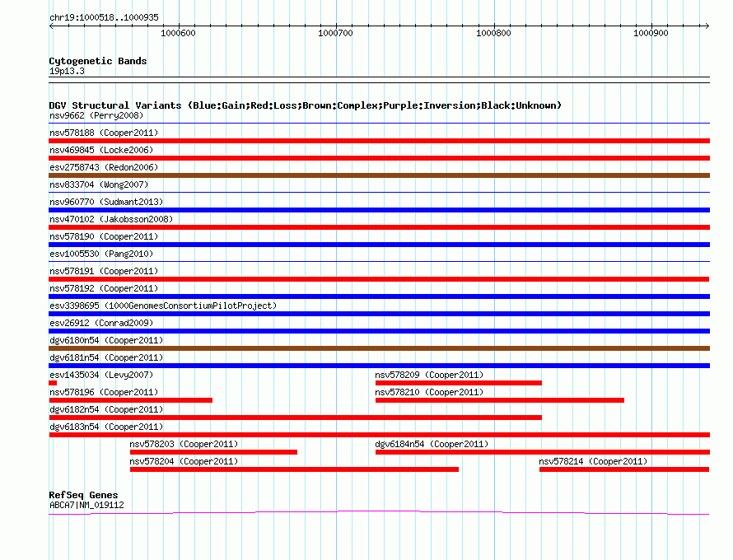Image resolution: width=733 pixels, height=560 pixels.
Task: Select the dgv6180n54 (Cooper2011) variant label
Action: [106, 340]
